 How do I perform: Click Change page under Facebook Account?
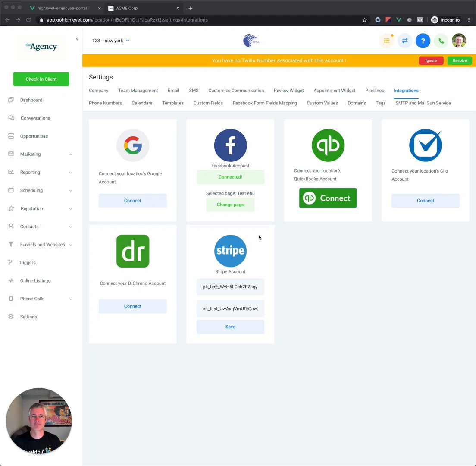tap(230, 205)
